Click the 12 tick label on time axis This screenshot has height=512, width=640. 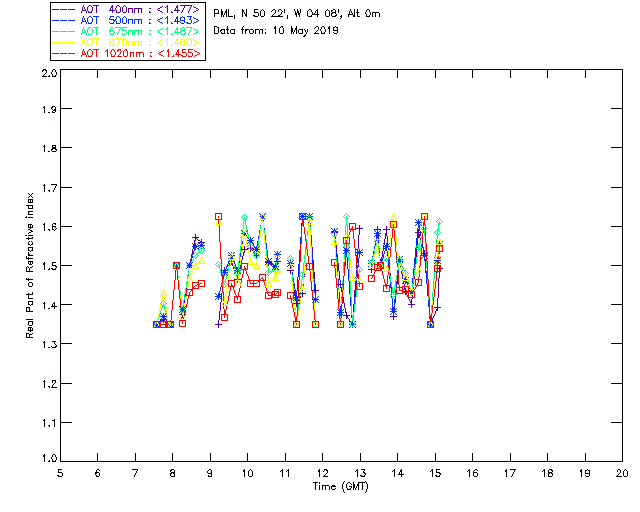(322, 473)
